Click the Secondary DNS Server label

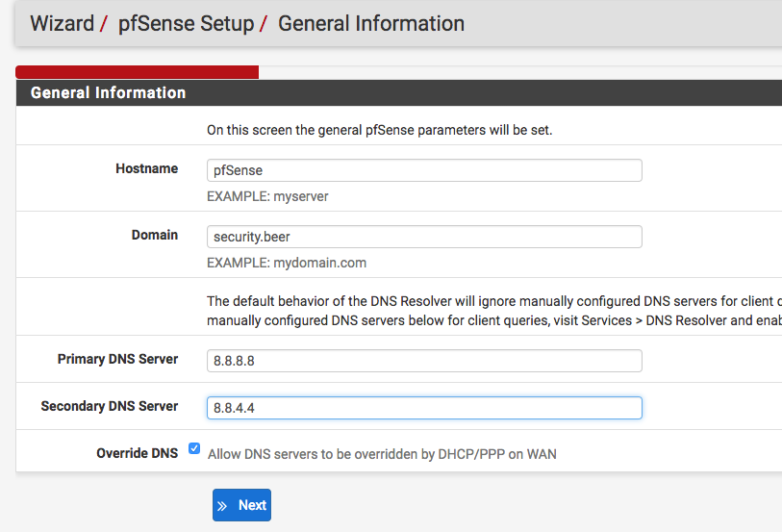110,406
